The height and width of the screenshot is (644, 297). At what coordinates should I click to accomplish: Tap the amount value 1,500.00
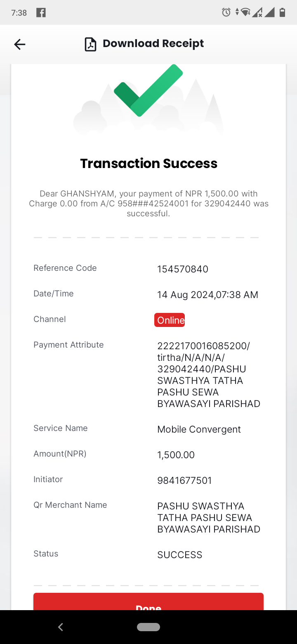[176, 455]
